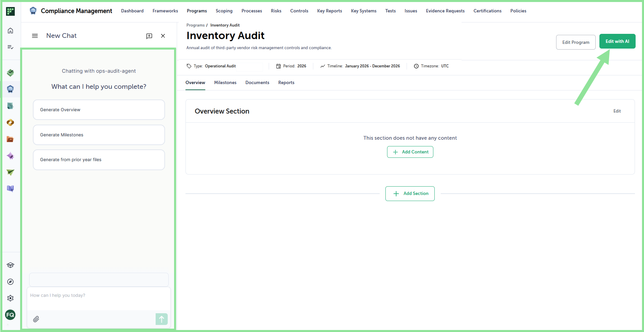Close the New Chat panel
644x332 pixels.
163,36
